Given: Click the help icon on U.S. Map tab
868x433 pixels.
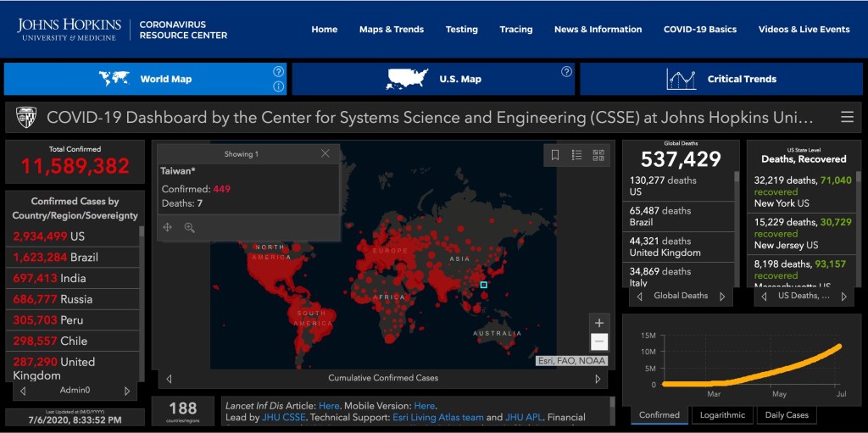Looking at the screenshot, I should pos(566,72).
